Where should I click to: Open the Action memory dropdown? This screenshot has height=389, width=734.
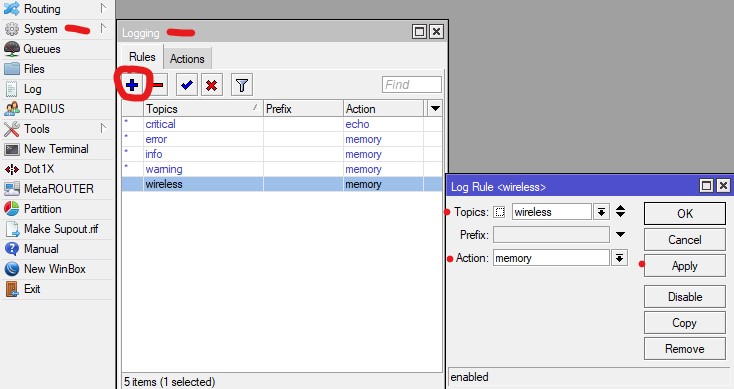coord(619,258)
